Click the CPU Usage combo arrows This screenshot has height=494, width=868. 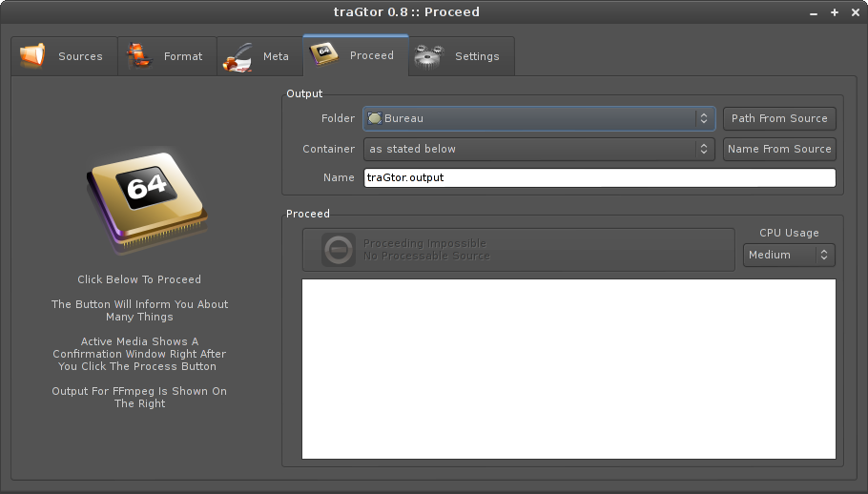tap(824, 255)
